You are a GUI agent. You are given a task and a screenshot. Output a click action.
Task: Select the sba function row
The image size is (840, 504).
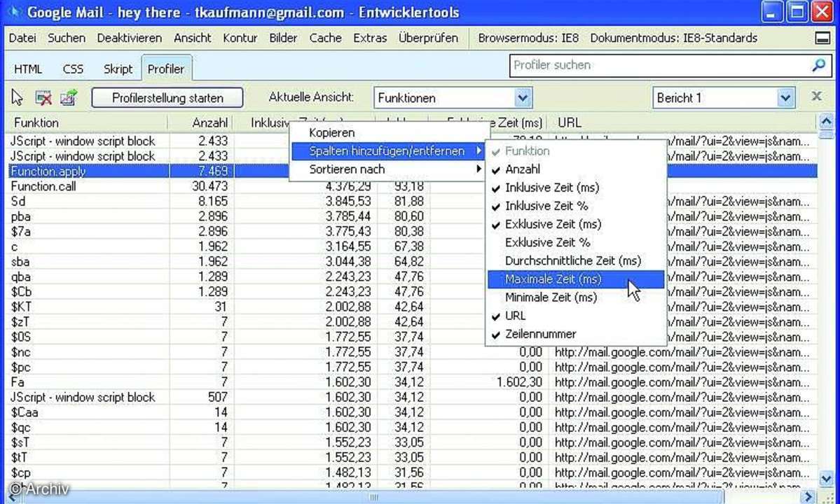413,262
